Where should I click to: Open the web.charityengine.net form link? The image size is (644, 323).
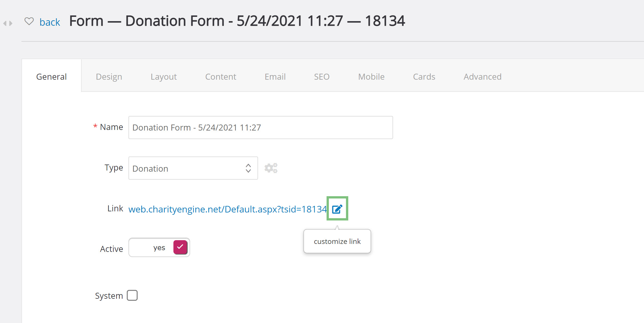228,209
